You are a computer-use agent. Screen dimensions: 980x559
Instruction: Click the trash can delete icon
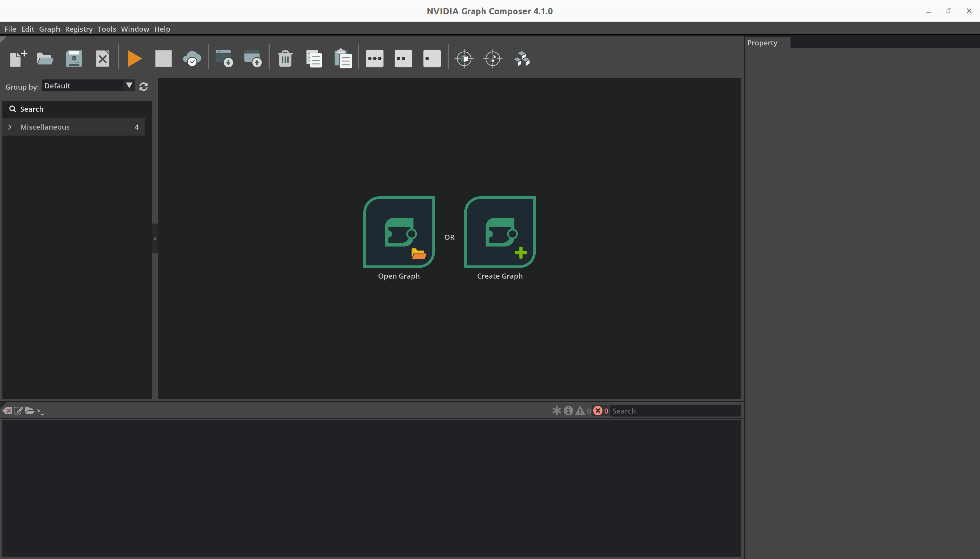click(285, 59)
